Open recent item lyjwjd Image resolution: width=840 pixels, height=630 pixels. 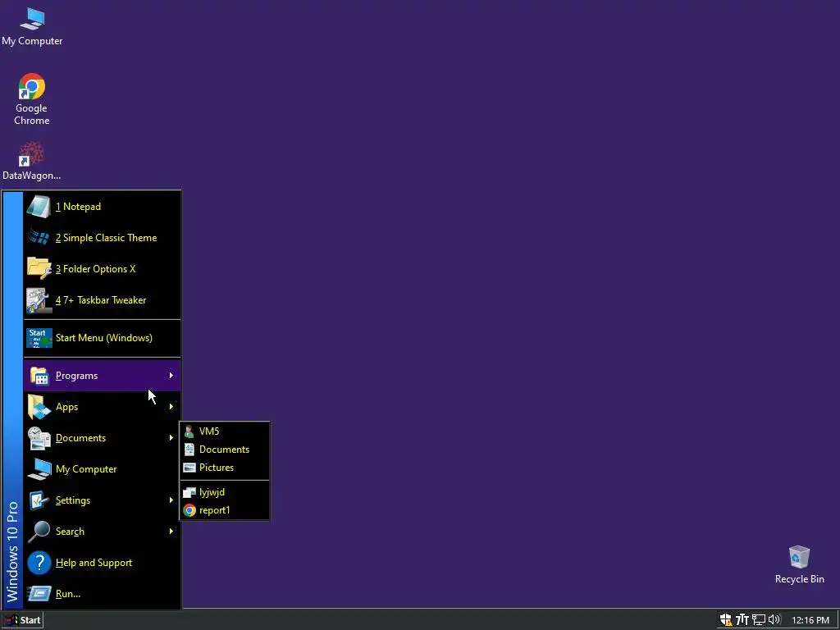(225, 492)
